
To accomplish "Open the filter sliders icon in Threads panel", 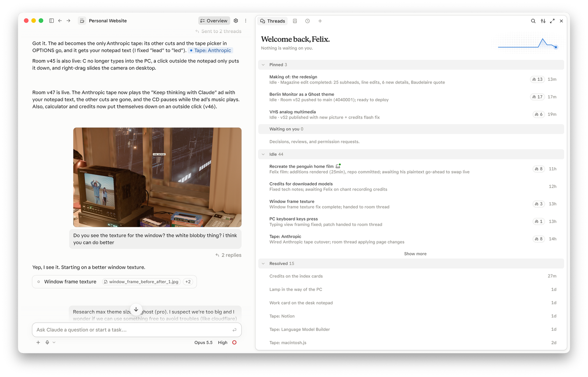I will [543, 21].
